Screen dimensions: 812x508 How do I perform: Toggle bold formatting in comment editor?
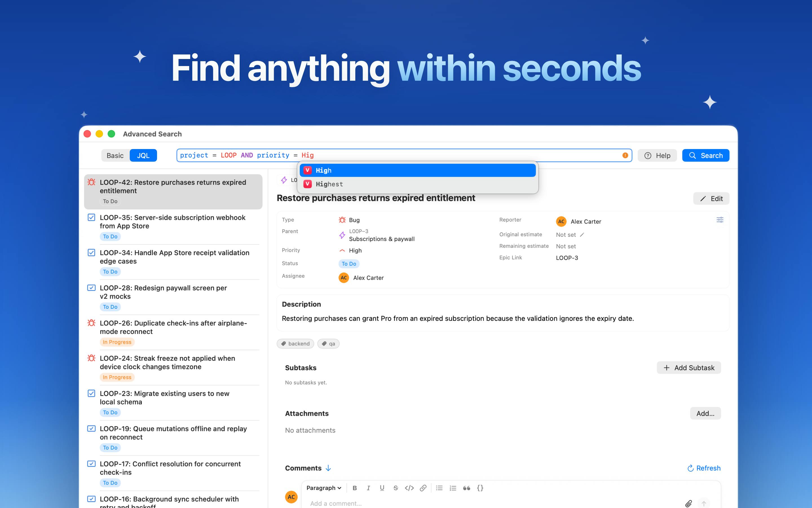[x=354, y=488]
